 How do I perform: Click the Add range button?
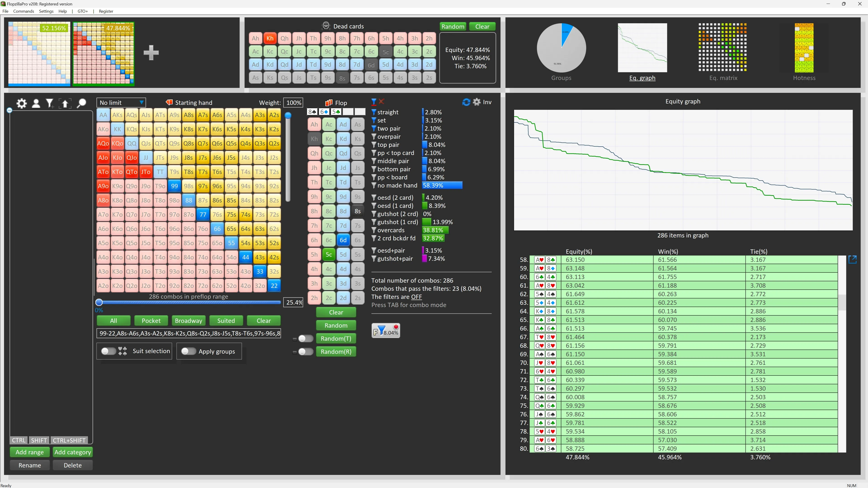point(30,452)
